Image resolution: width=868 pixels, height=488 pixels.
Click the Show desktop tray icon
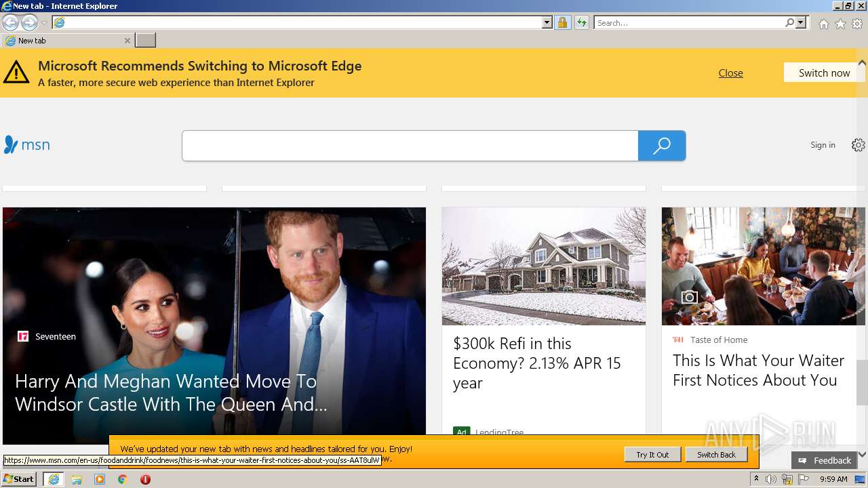860,479
